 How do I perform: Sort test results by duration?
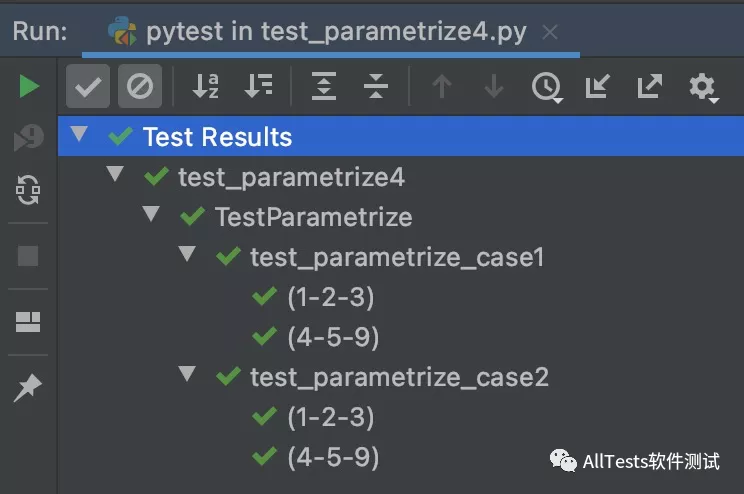click(x=259, y=87)
